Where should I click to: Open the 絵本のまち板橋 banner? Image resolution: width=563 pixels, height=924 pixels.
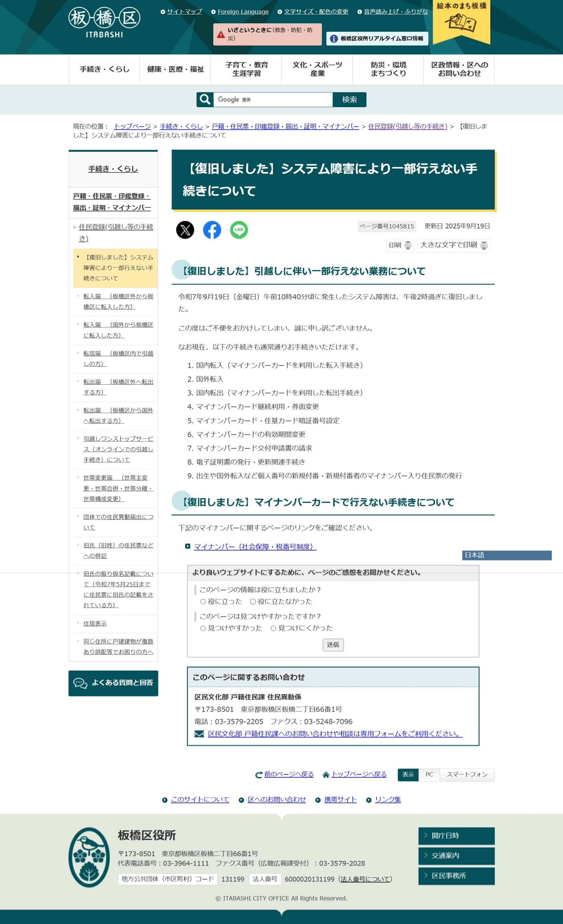(x=461, y=22)
